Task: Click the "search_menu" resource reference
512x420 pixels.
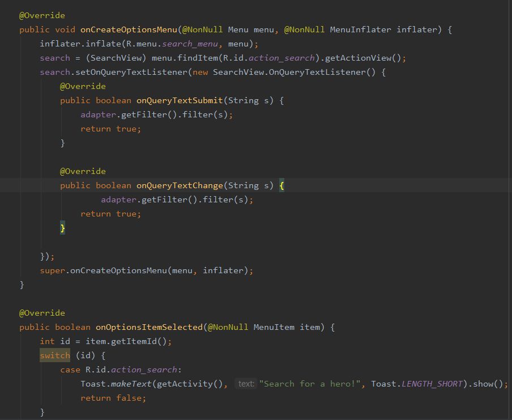Action: point(190,44)
